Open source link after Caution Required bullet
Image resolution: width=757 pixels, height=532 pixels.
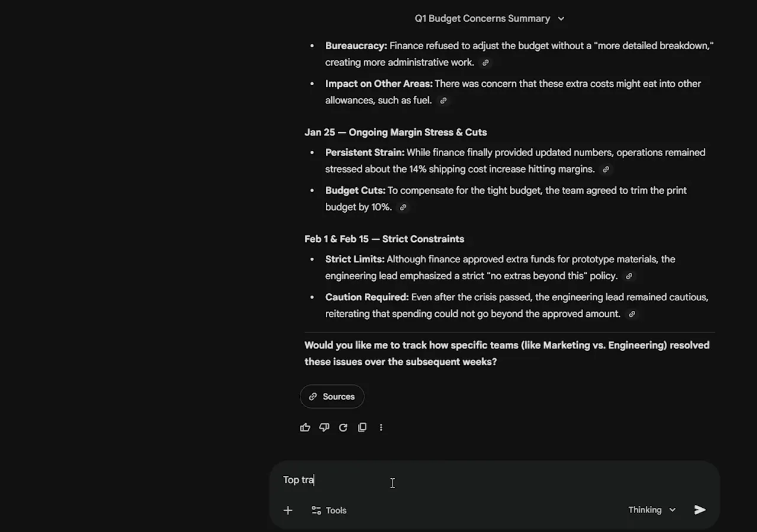632,314
